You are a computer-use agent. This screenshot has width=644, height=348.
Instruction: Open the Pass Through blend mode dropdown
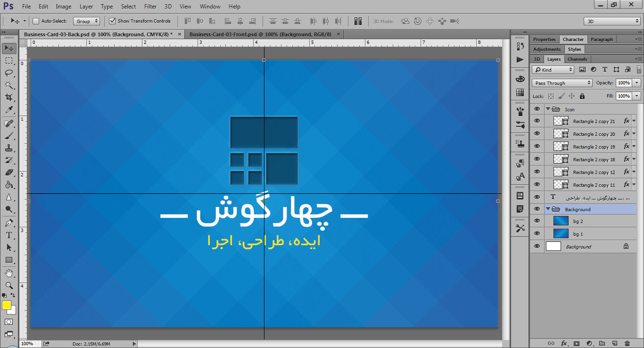[x=562, y=83]
